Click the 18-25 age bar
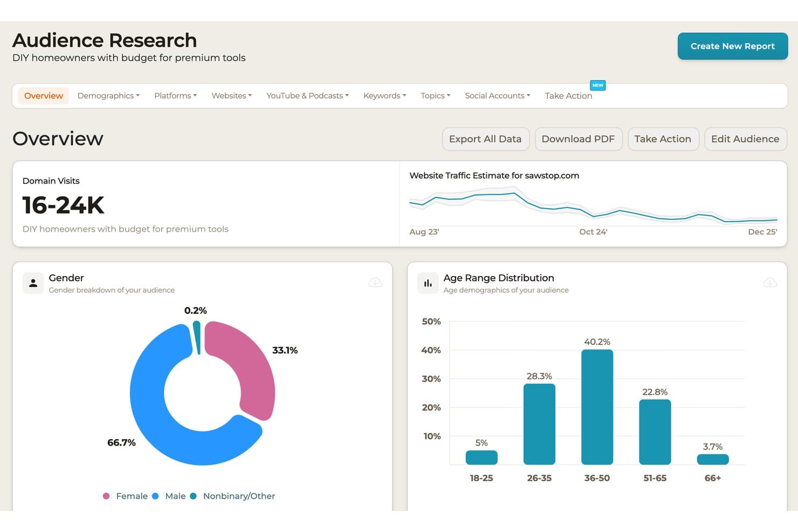 coord(481,458)
